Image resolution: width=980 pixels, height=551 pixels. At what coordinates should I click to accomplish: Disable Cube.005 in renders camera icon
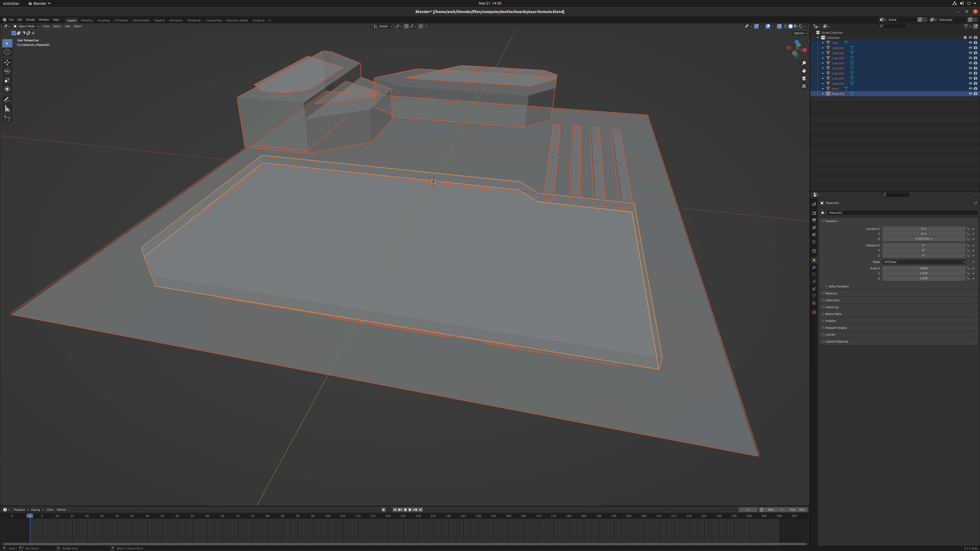pyautogui.click(x=975, y=68)
